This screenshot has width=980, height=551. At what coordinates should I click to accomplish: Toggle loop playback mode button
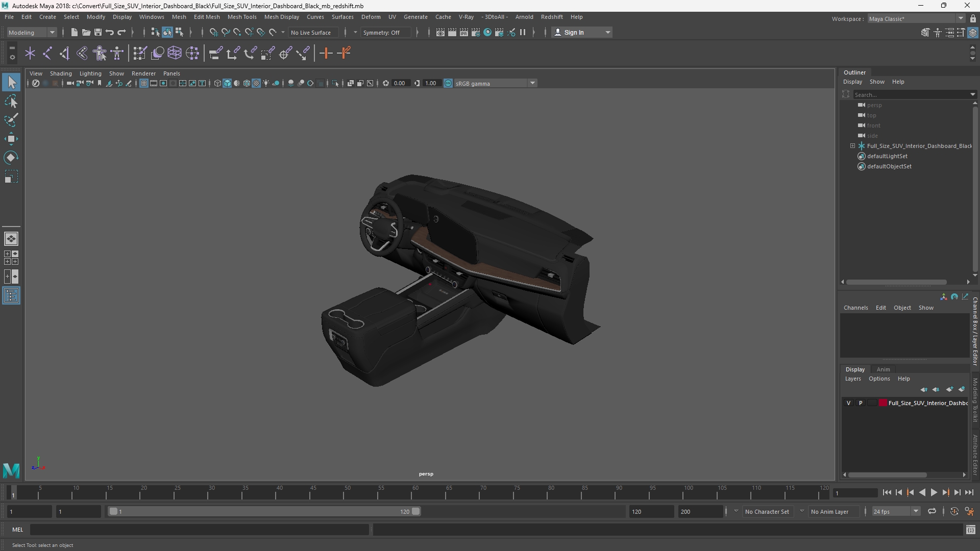coord(932,511)
